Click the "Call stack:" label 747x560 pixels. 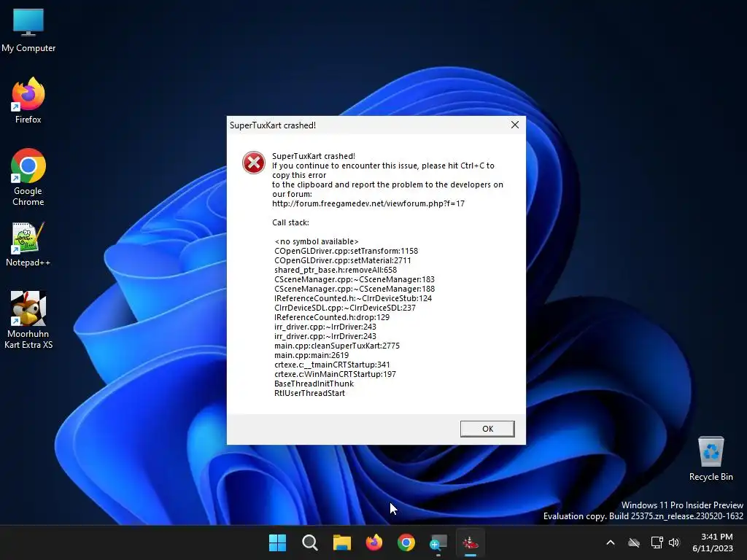tap(290, 222)
